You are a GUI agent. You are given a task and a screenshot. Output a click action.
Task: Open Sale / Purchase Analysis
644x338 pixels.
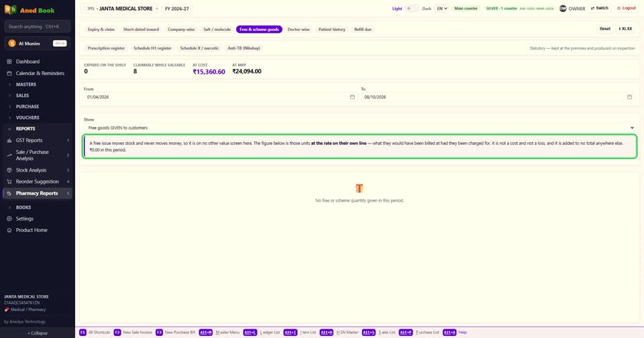click(x=38, y=155)
